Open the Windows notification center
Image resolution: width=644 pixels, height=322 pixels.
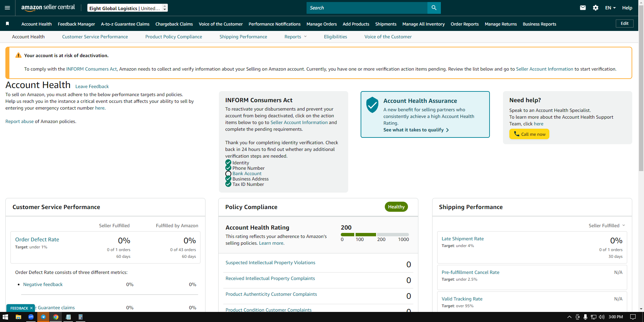633,317
